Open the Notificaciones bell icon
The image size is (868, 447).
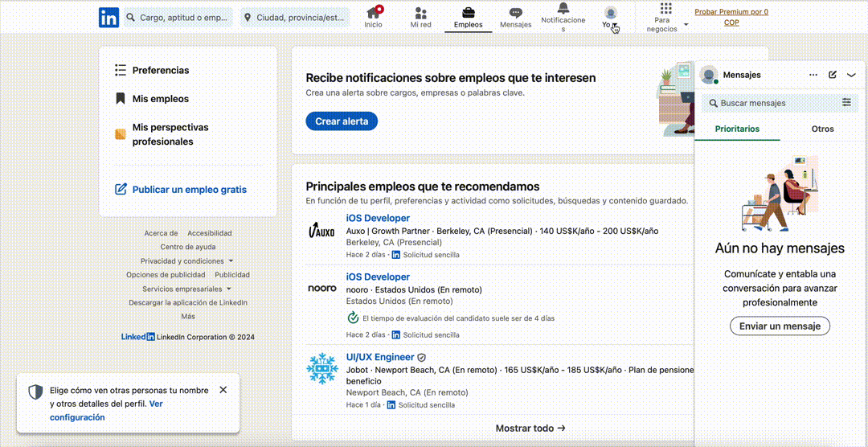pos(563,8)
